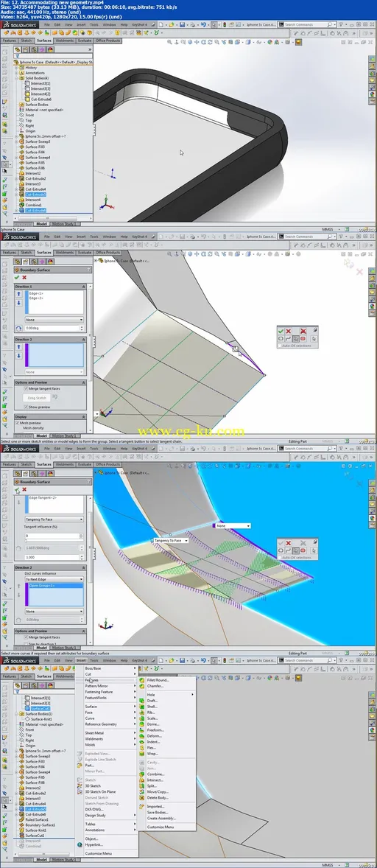Open Motion Study 1 tab in top frame
The height and width of the screenshot is (868, 377).
pyautogui.click(x=64, y=223)
